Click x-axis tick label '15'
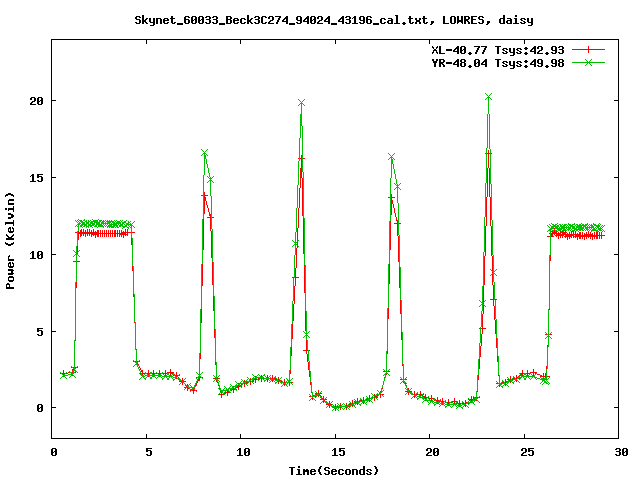The width and height of the screenshot is (640, 480). point(338,452)
